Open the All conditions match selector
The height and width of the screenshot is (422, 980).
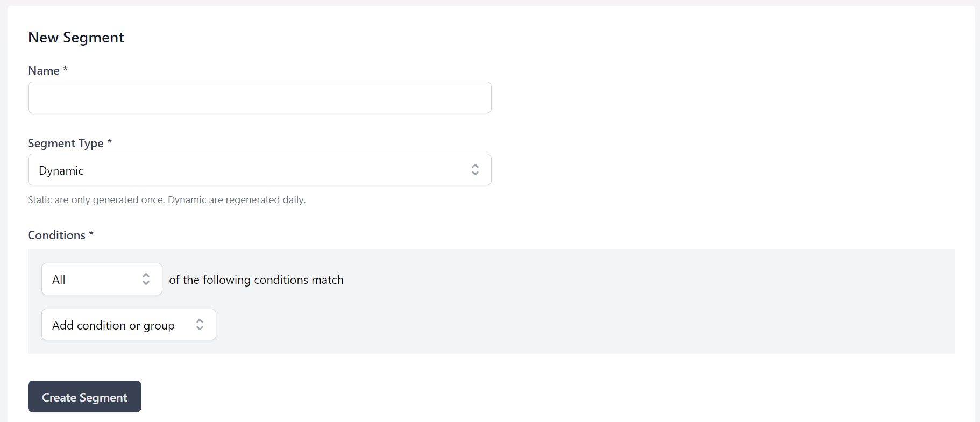(x=102, y=279)
